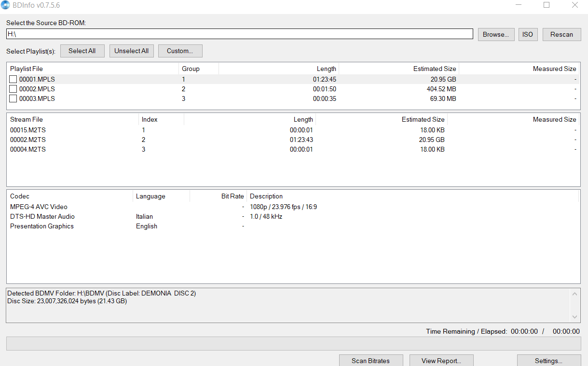Image resolution: width=588 pixels, height=366 pixels.
Task: Open View Report...
Action: coord(441,360)
